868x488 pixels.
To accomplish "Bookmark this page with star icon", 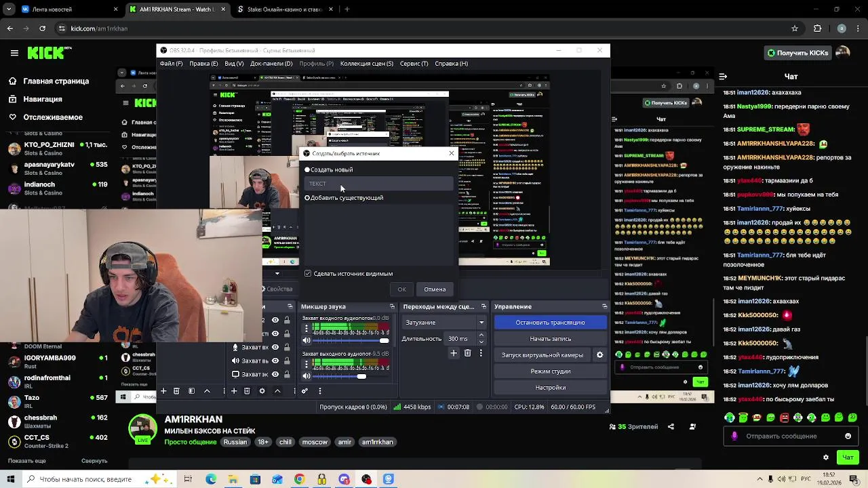I will pos(795,28).
